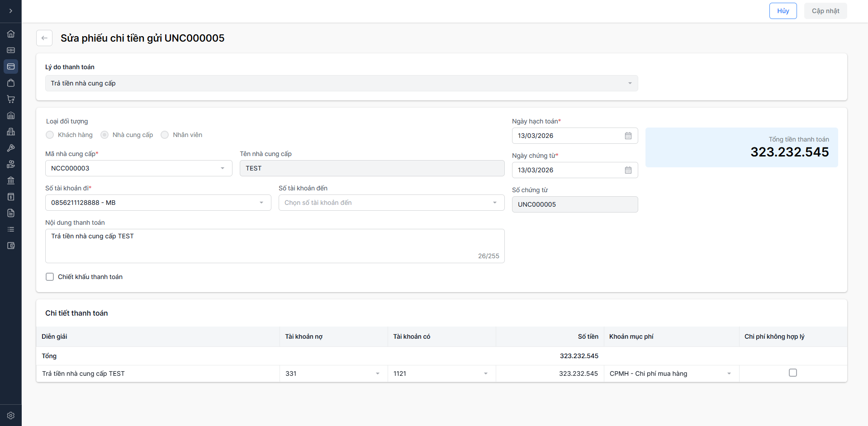The image size is (868, 426).
Task: Open the shopping bag sidebar icon
Action: (x=11, y=83)
